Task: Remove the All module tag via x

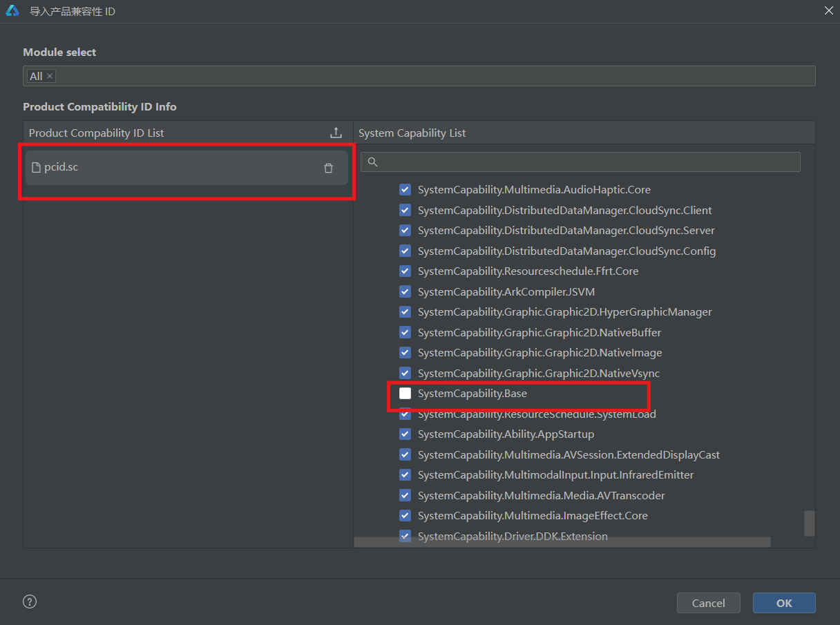Action: [x=50, y=76]
